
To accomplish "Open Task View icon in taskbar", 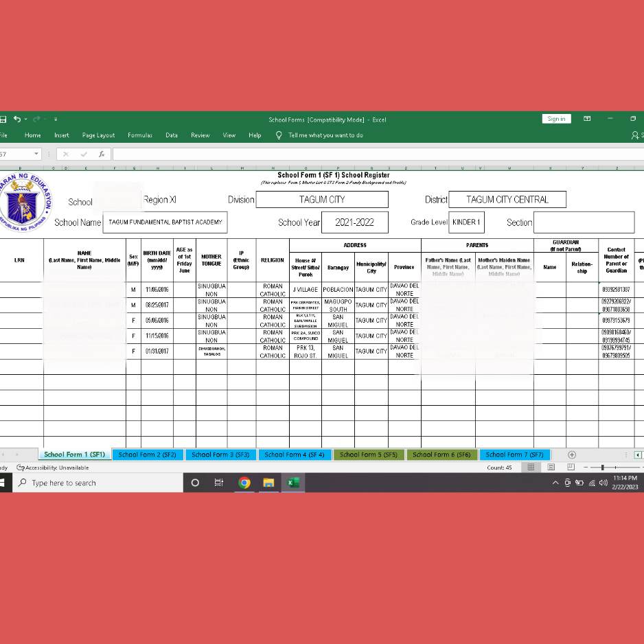I will [x=219, y=483].
